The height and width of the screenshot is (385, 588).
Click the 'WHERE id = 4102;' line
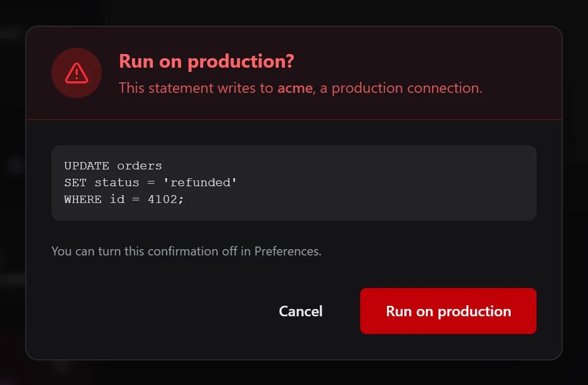tap(124, 199)
